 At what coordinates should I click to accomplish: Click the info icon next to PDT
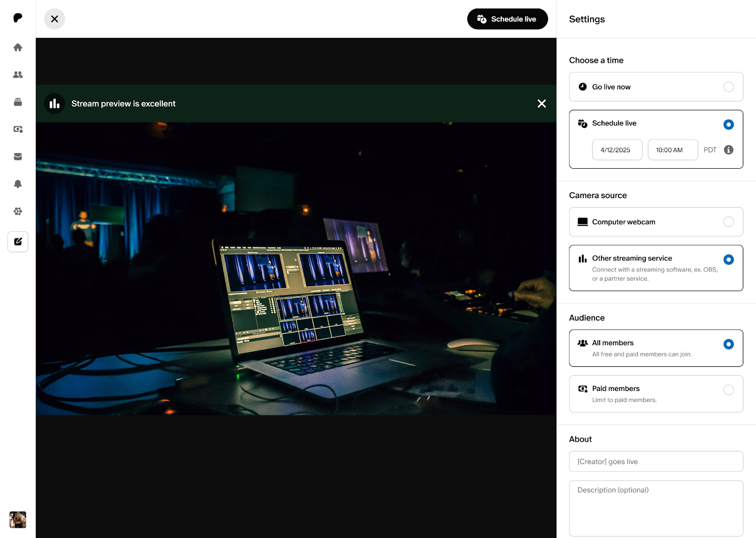tap(728, 150)
